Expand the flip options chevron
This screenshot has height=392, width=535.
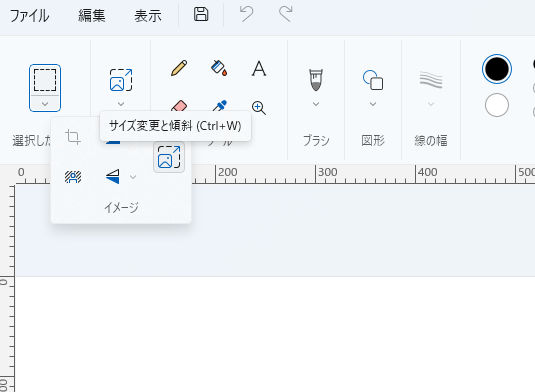coord(133,177)
